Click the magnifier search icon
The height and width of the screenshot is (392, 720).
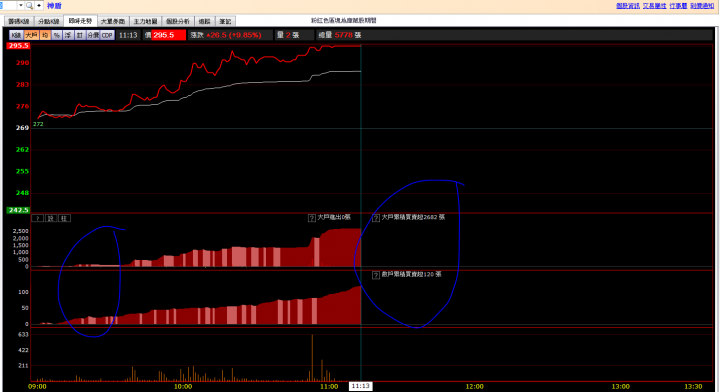pos(29,6)
